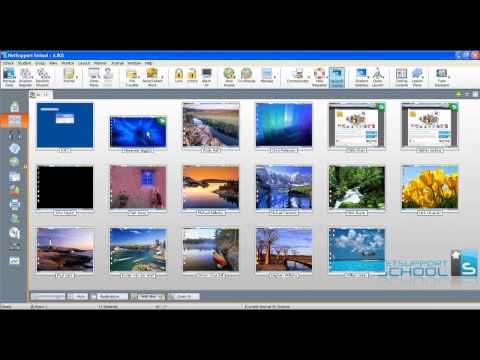This screenshot has height=360, width=480.
Task: Select the blue login screen thumbnail
Action: click(x=65, y=125)
